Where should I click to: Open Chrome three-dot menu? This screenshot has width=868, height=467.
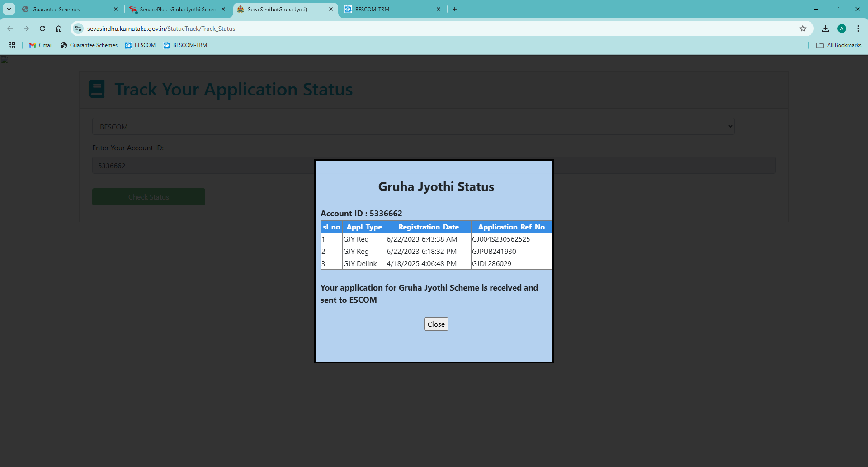(858, 29)
